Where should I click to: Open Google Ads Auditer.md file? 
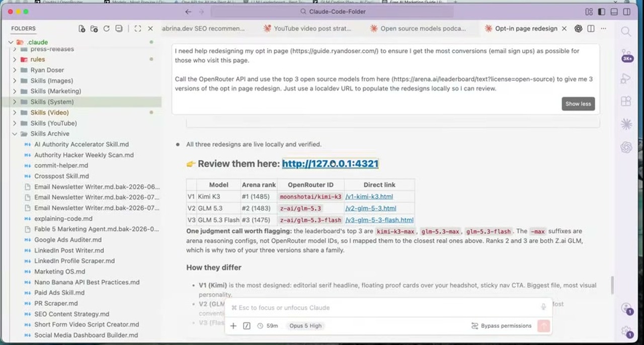click(x=67, y=240)
